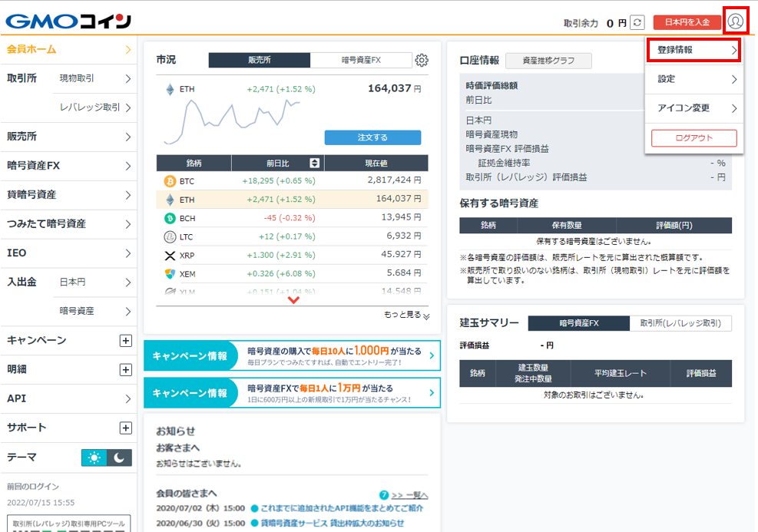This screenshot has height=532, width=758.
Task: Expand 明細 plus icon
Action: coord(126,370)
